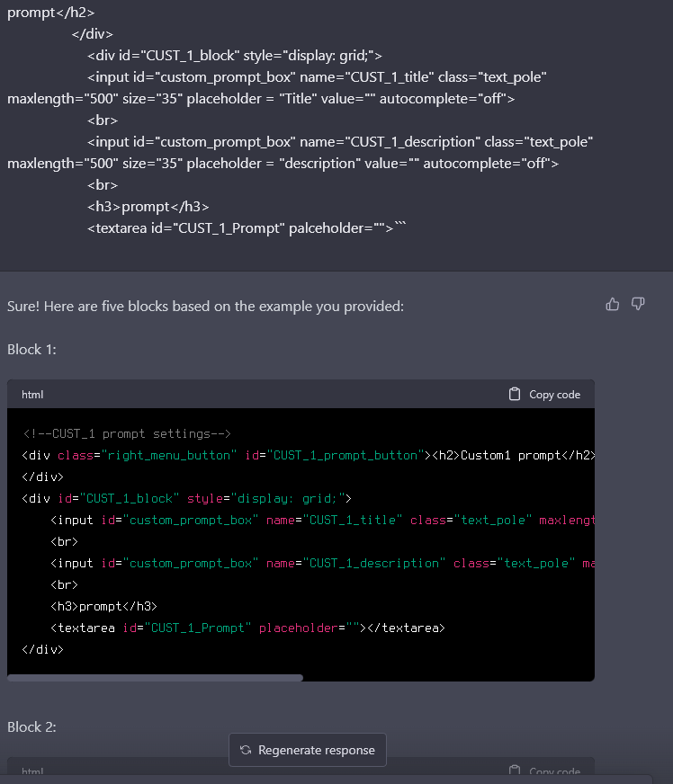The height and width of the screenshot is (784, 673).
Task: Click the CUST_1 prompt settings comment line
Action: click(127, 433)
